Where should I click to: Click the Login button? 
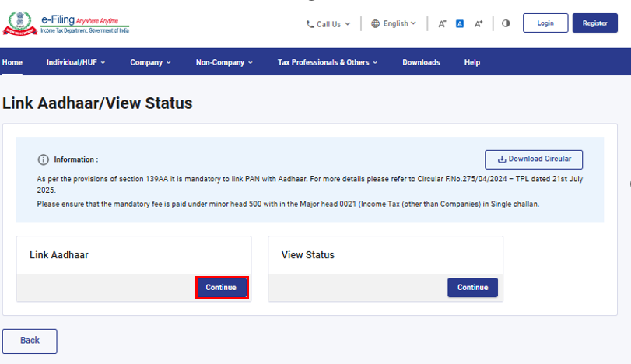pos(545,23)
